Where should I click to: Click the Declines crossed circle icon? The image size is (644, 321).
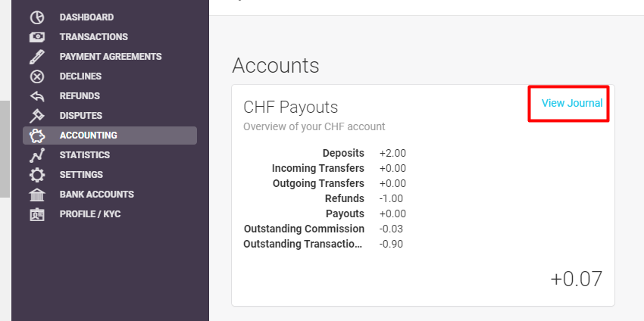point(37,76)
